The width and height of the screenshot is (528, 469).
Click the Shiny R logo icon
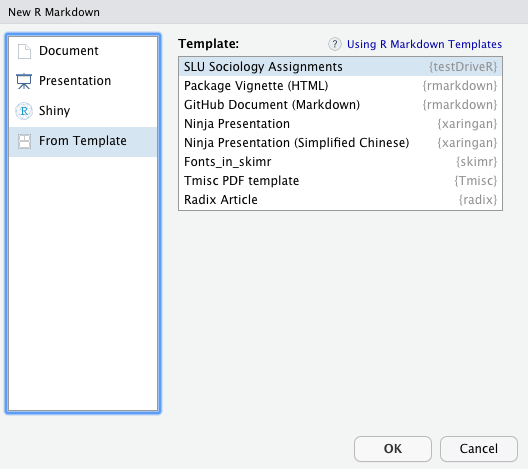(x=24, y=111)
